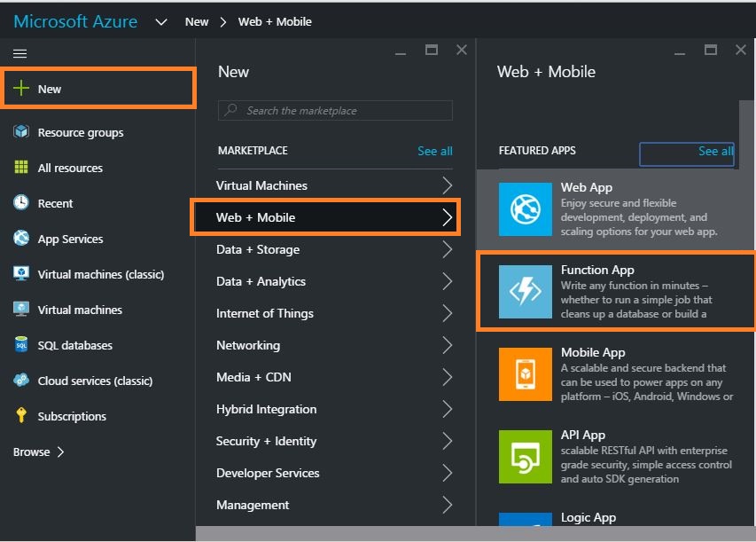Image resolution: width=756 pixels, height=542 pixels.
Task: Expand the Browse chevron in sidebar
Action: click(60, 452)
